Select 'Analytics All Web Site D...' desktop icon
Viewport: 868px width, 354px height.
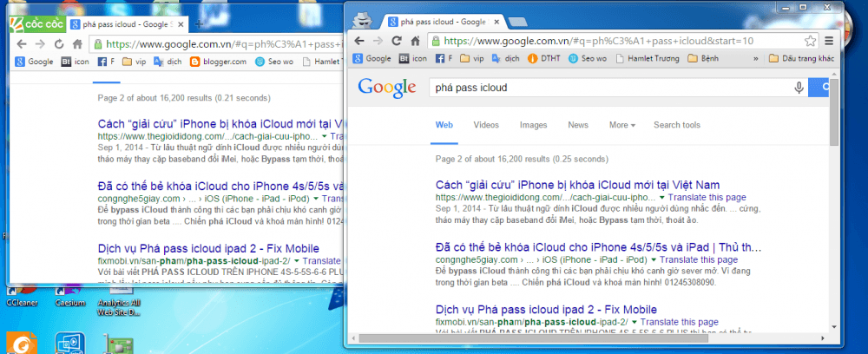click(119, 303)
